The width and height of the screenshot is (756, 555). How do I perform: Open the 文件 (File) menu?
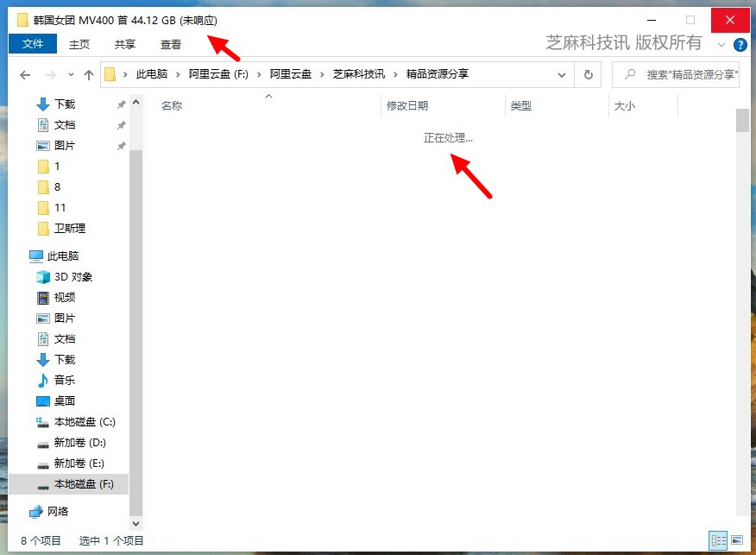pos(32,44)
